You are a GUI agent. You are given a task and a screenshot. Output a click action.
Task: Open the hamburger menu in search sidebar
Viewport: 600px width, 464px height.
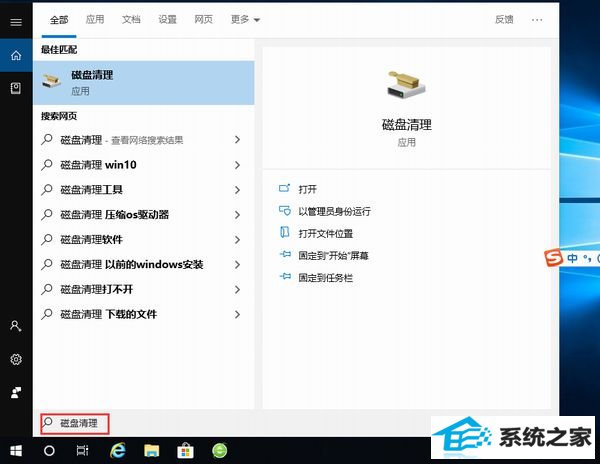pos(16,22)
